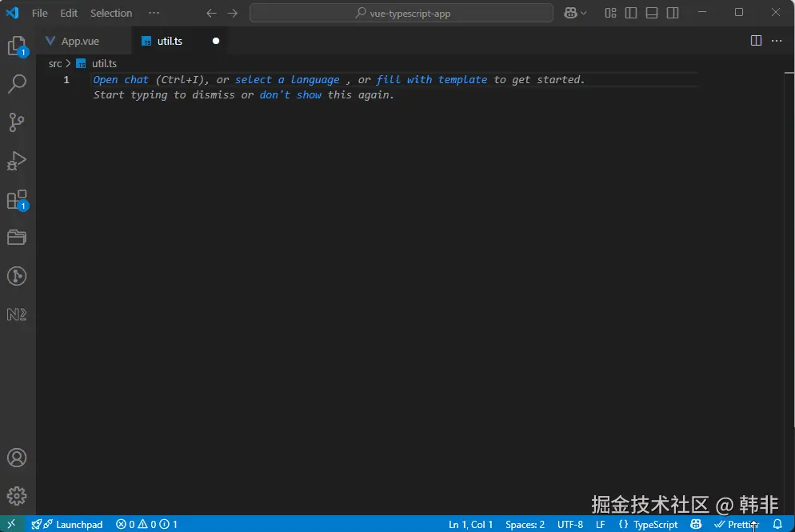Image resolution: width=795 pixels, height=532 pixels.
Task: Open Manage settings via the gear icon
Action: [18, 495]
